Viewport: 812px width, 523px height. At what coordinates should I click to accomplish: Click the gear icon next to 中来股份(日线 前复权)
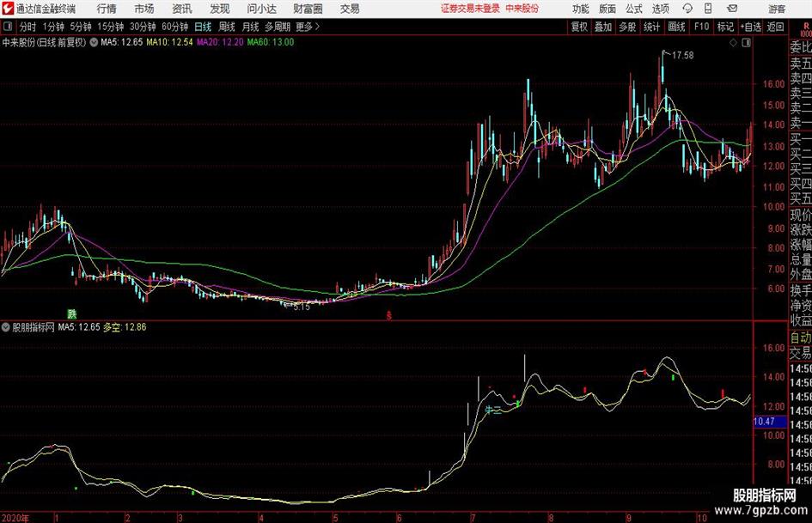click(94, 42)
